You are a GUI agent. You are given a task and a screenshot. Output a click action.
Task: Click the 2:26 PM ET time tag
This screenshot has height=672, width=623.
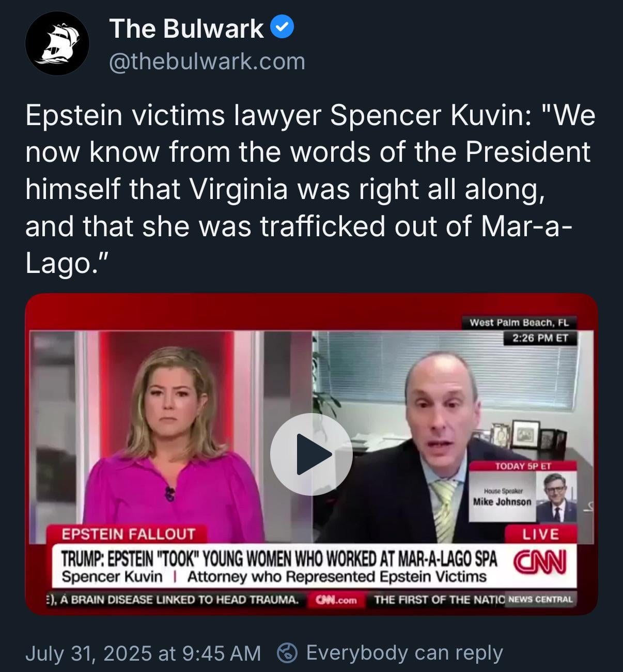pos(540,338)
